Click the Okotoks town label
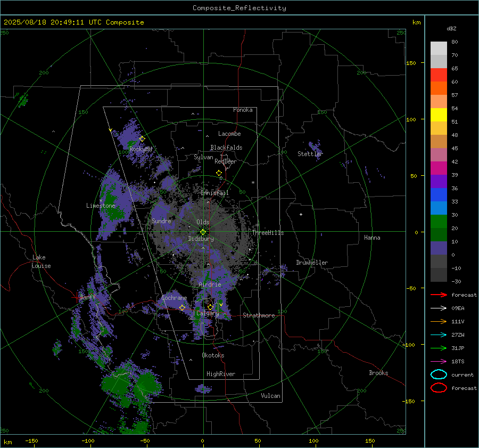Viewport: 479px width, 448px height. pos(213,355)
